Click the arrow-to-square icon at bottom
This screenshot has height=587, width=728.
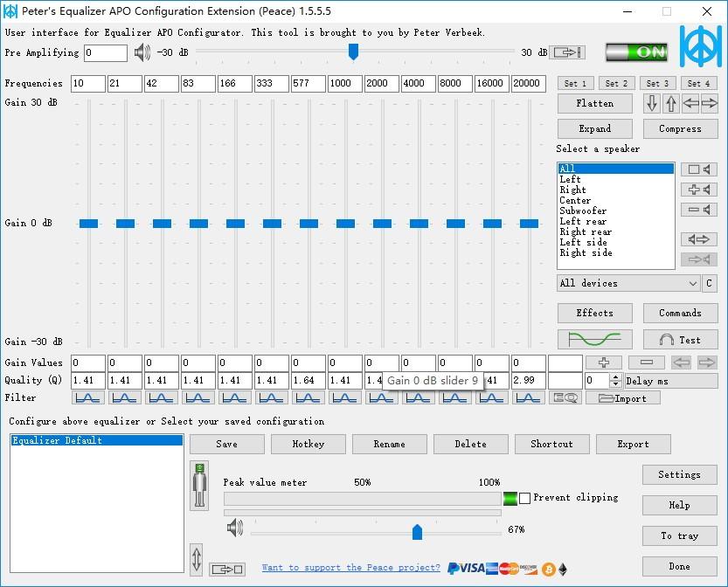click(227, 569)
